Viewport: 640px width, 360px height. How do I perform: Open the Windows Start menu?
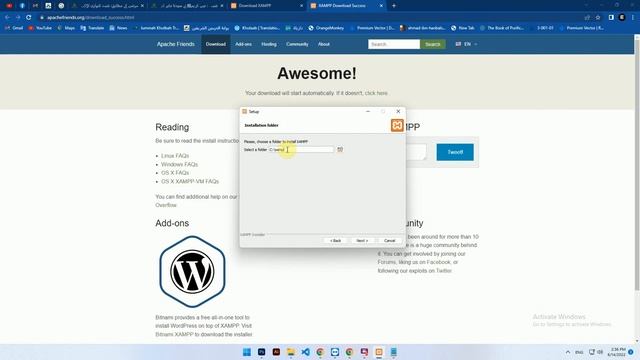(x=247, y=352)
